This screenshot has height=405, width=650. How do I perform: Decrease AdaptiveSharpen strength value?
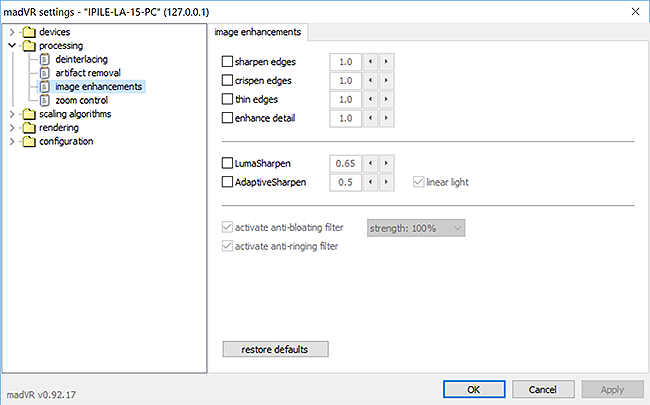[x=370, y=182]
